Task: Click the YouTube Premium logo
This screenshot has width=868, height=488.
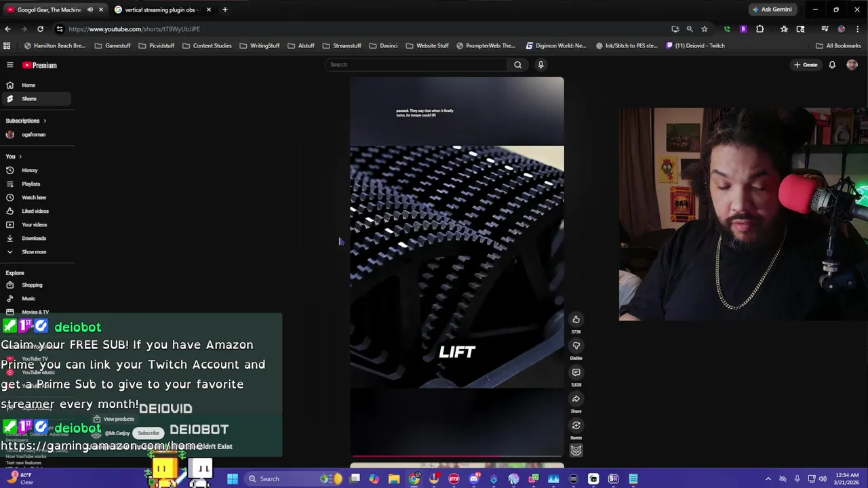Action: (39, 65)
